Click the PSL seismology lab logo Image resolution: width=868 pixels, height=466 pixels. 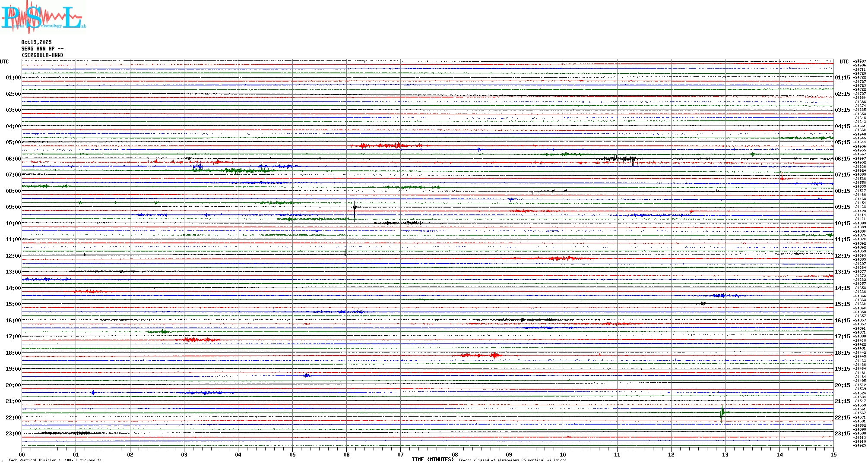click(x=43, y=17)
